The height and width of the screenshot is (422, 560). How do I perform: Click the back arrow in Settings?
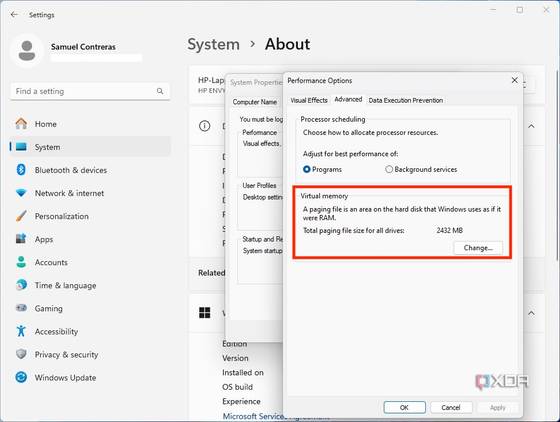14,15
